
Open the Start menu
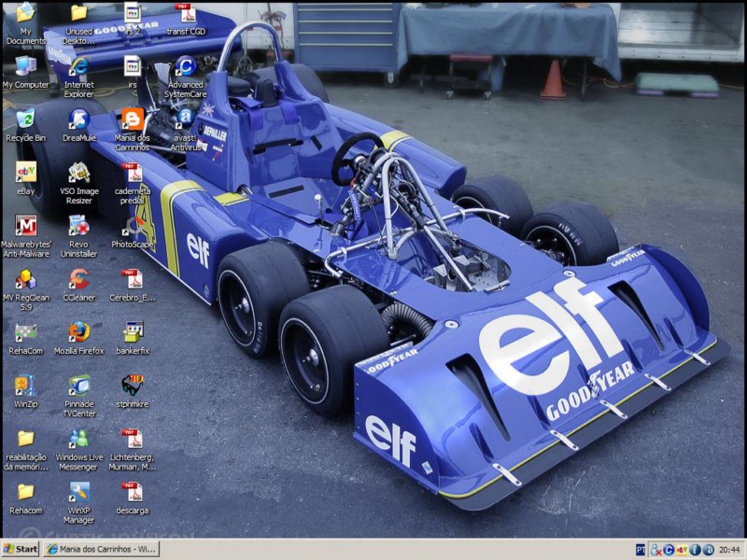pos(21,549)
